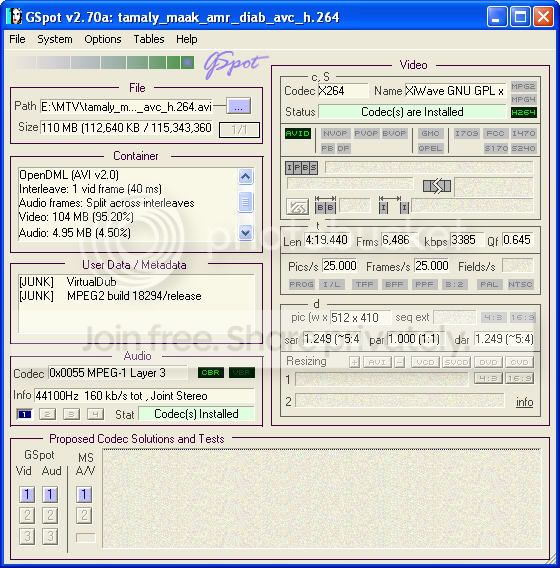The height and width of the screenshot is (568, 560).
Task: Click the kbps value 3385
Action: [x=467, y=240]
